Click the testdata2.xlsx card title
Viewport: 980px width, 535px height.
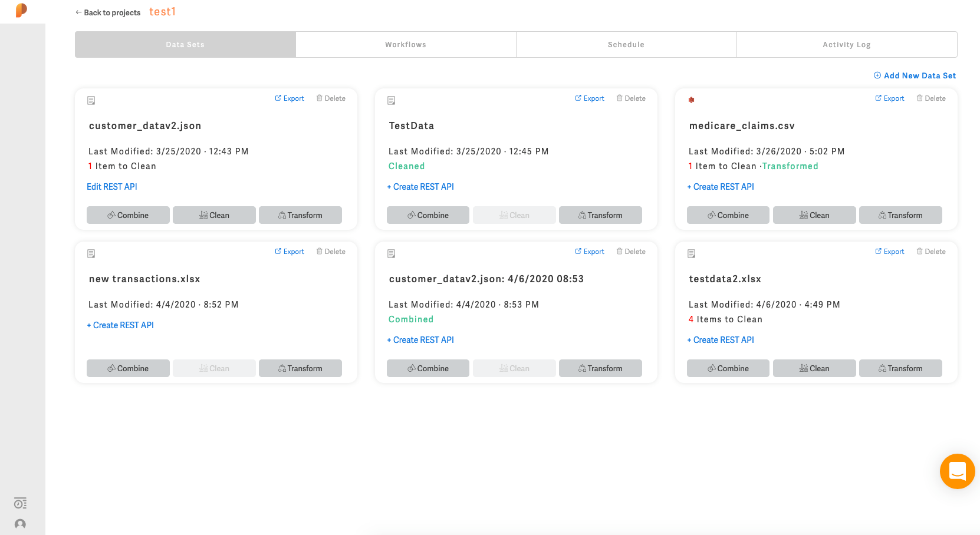(725, 279)
